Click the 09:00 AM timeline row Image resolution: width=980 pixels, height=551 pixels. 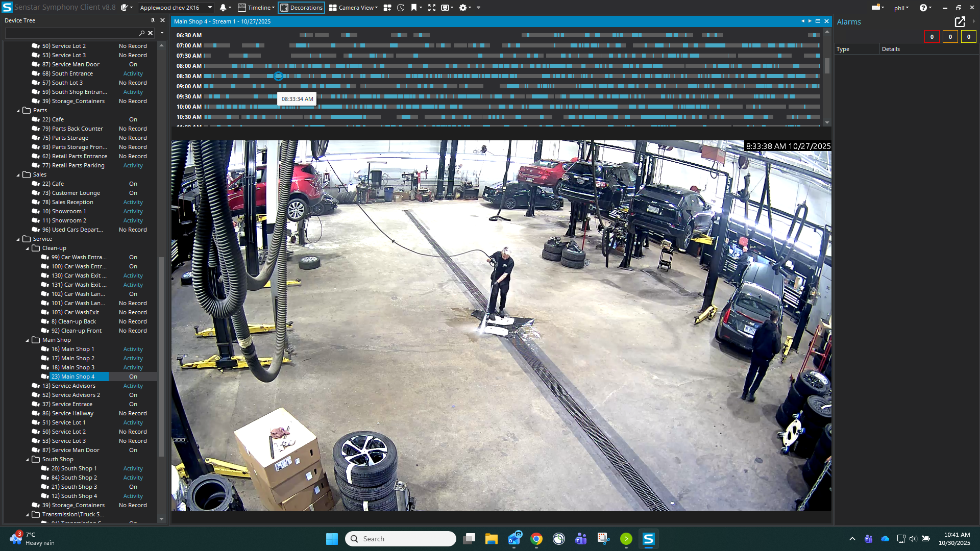tap(510, 86)
